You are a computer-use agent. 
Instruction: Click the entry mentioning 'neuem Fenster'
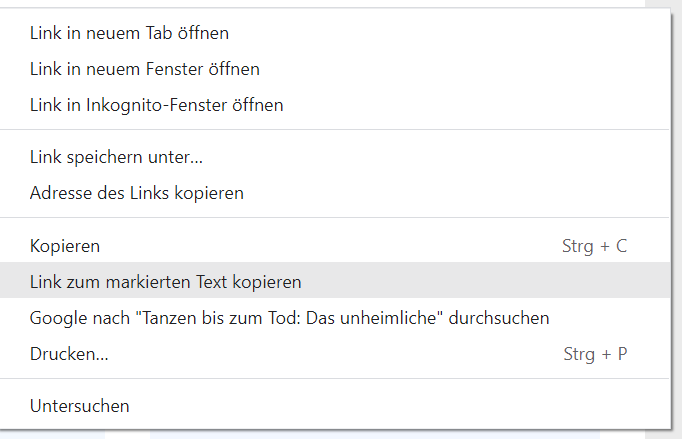click(145, 69)
